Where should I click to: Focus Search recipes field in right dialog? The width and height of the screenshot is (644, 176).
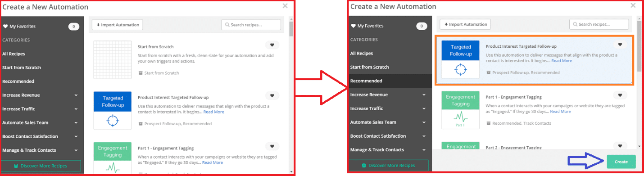599,24
